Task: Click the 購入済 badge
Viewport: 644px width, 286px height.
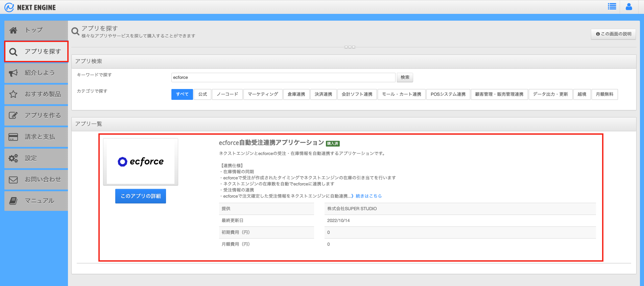Action: coord(333,144)
